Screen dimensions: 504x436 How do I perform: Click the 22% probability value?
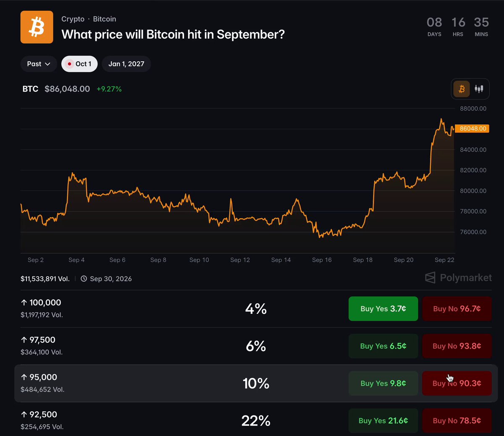click(256, 421)
